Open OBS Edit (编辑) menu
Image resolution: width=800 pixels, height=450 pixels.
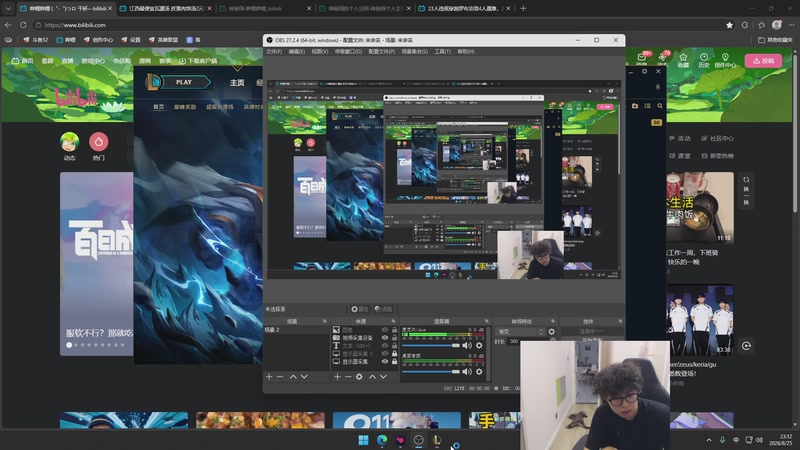pyautogui.click(x=296, y=52)
